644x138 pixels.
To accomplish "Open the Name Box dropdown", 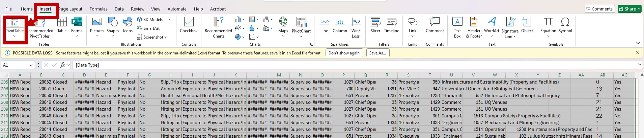I will [x=31, y=65].
